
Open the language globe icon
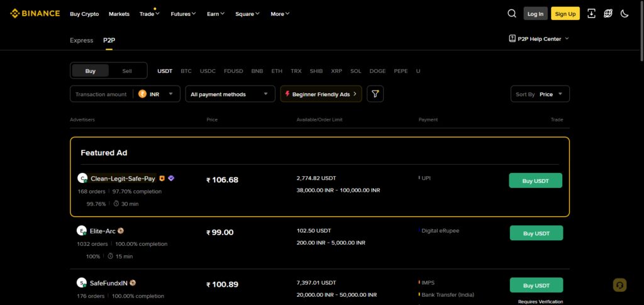pos(608,14)
